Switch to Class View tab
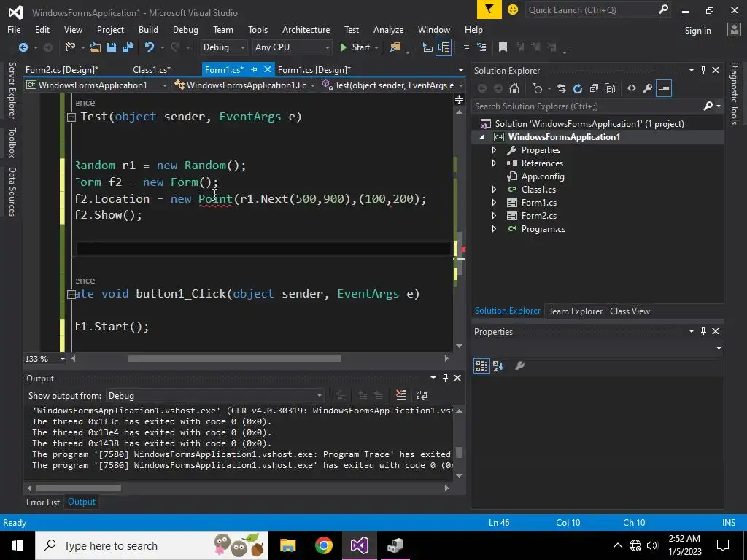747x560 pixels. [630, 311]
